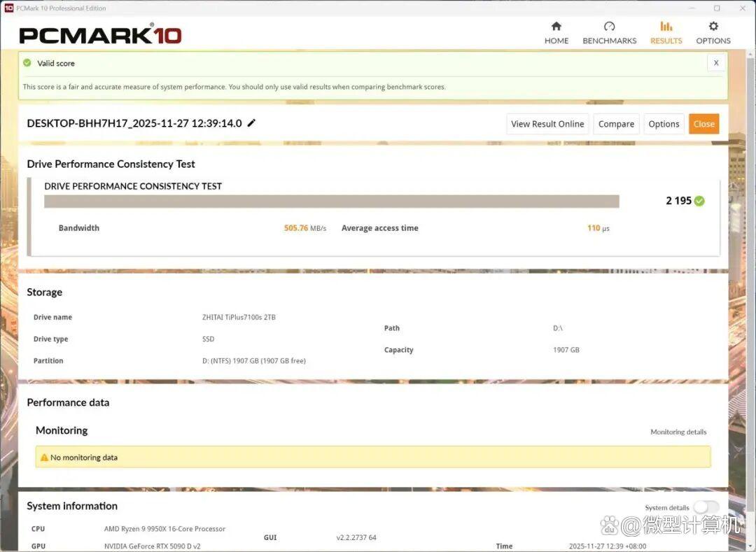Image resolution: width=756 pixels, height=552 pixels.
Task: Click View Result Online button
Action: (x=547, y=124)
